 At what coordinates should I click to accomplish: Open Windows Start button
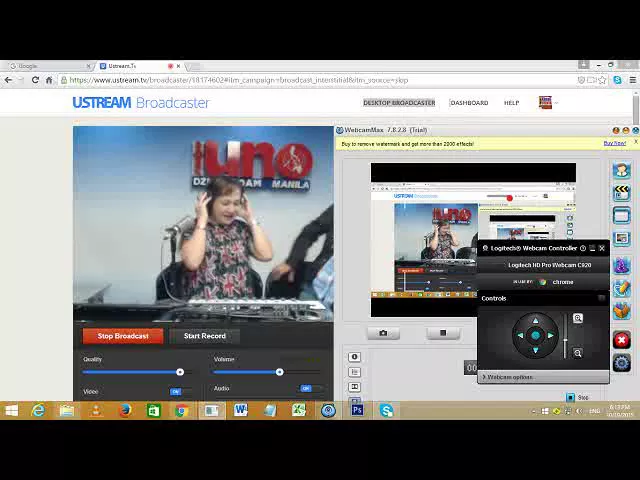click(x=11, y=411)
